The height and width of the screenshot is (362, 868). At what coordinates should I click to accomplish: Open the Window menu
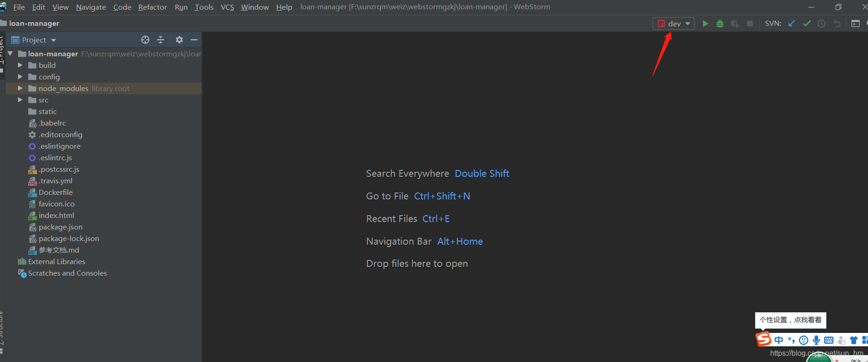pos(255,7)
